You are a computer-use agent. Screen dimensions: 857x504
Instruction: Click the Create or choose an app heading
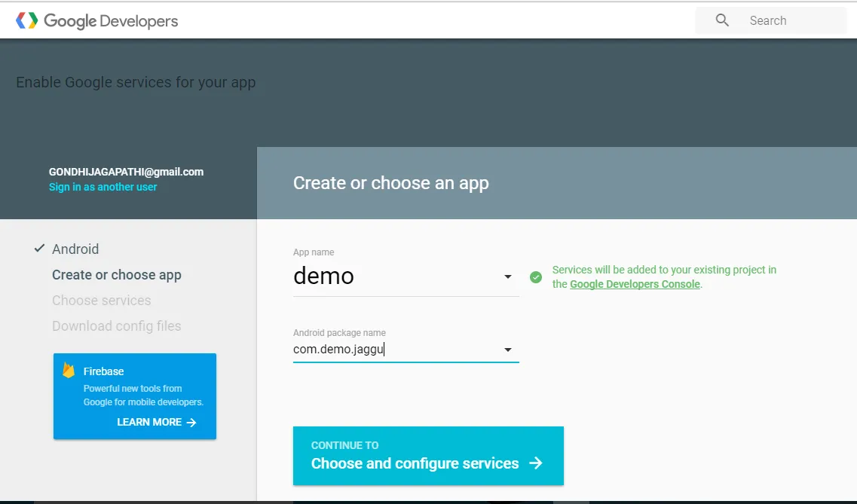[x=390, y=183]
